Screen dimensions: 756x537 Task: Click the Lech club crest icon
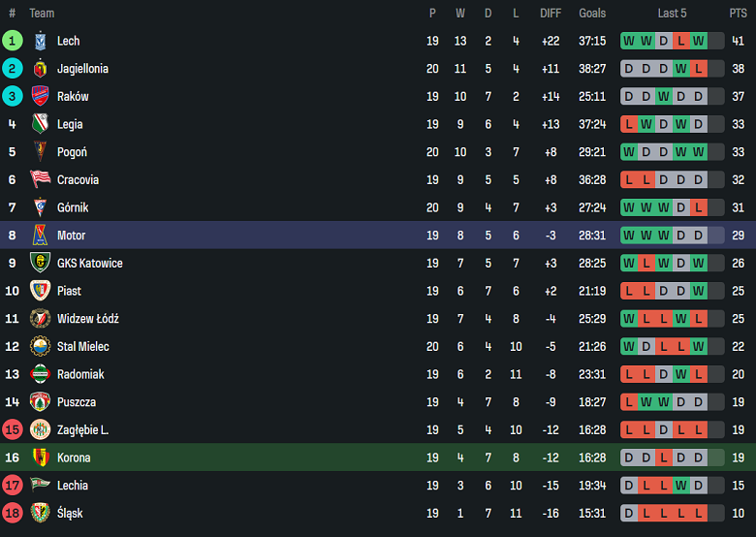pos(40,41)
